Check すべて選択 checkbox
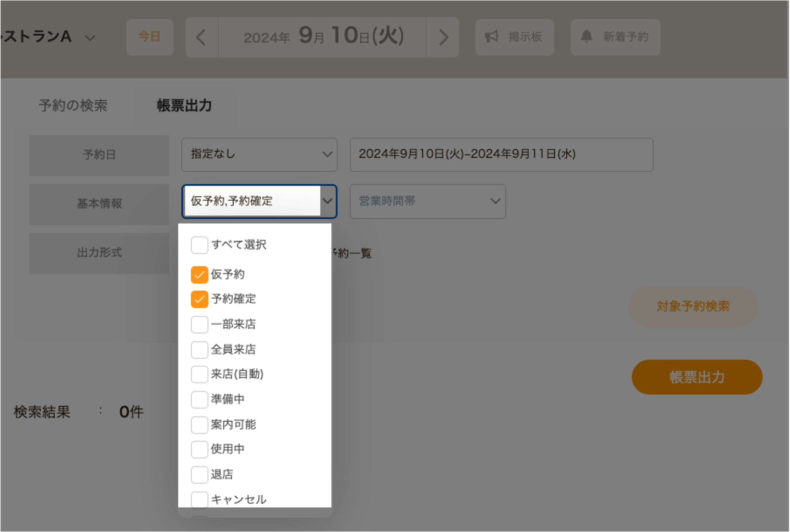Screen dimensions: 790x532 pyautogui.click(x=199, y=245)
